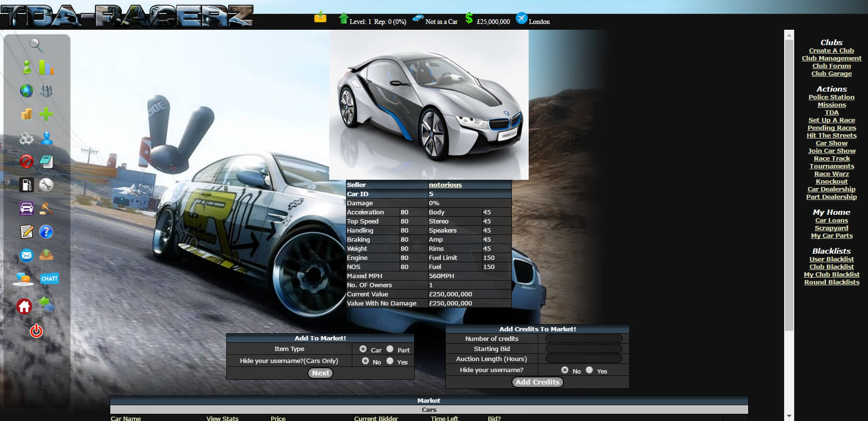This screenshot has width=868, height=421.
Task: Click the red power logout icon
Action: pos(36,331)
